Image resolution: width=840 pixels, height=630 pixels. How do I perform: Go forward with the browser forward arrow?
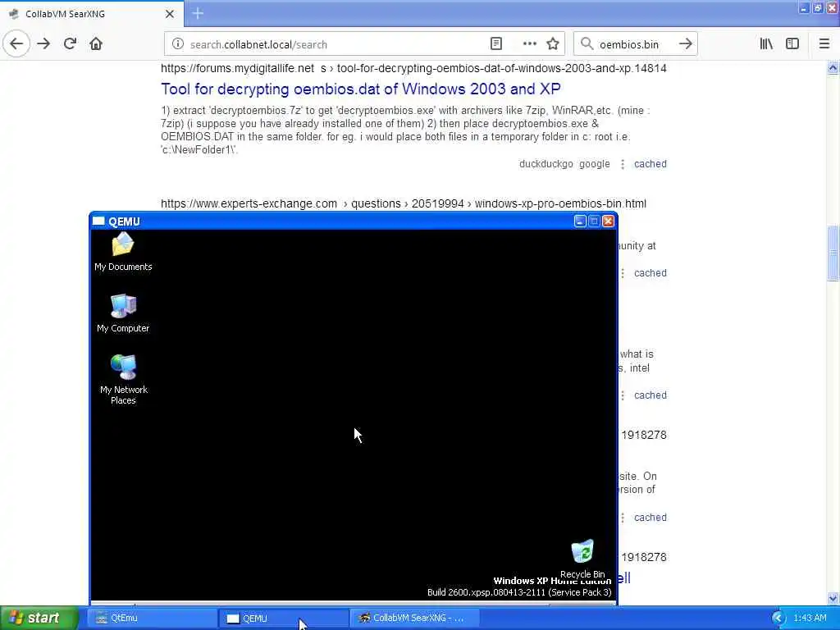pos(43,44)
